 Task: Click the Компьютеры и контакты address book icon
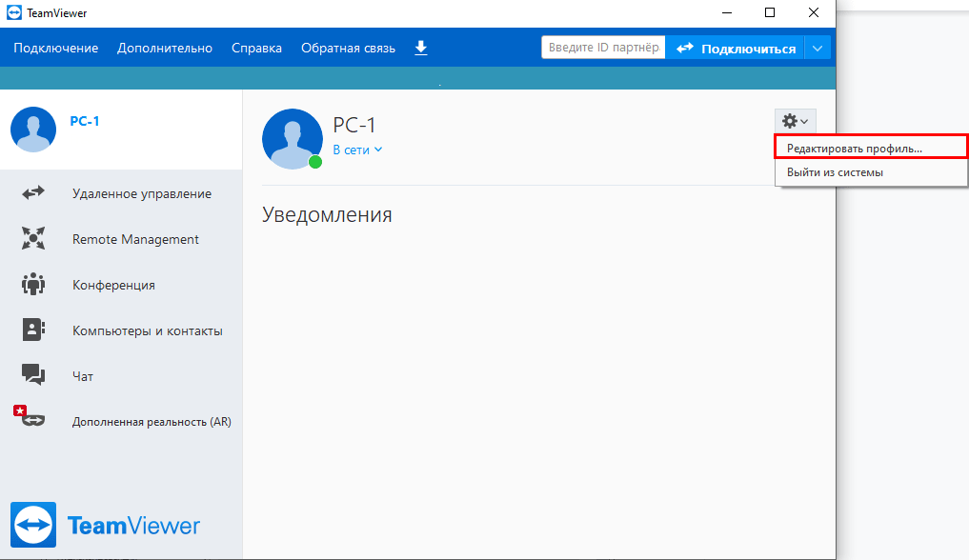[33, 330]
